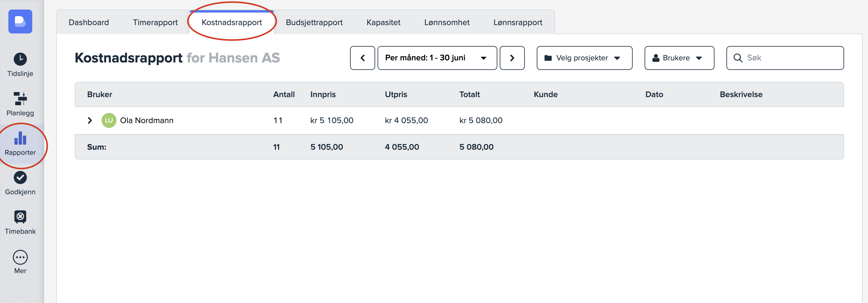868x303 pixels.
Task: Open the Timebank safe icon
Action: pyautogui.click(x=20, y=217)
